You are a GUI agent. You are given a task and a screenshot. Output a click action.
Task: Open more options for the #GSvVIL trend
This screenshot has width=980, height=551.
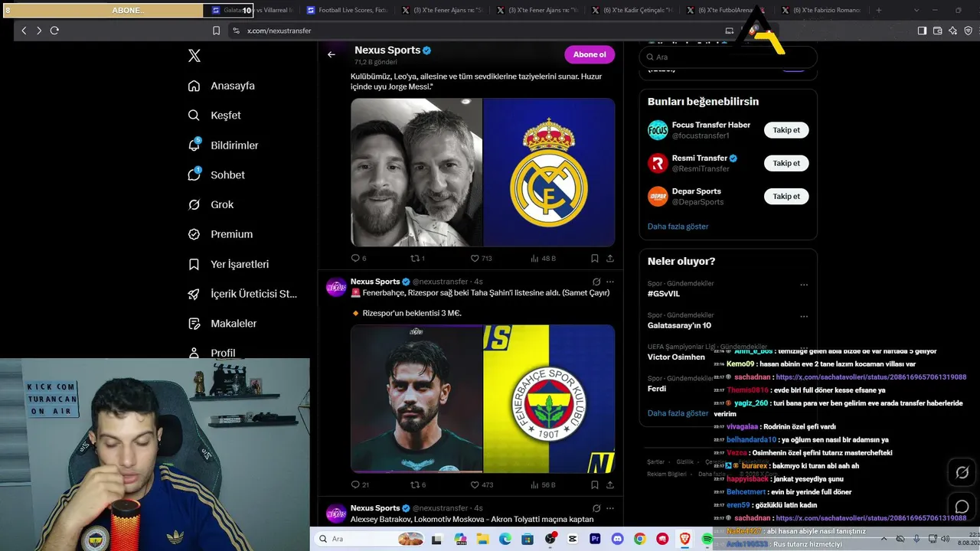click(x=804, y=285)
